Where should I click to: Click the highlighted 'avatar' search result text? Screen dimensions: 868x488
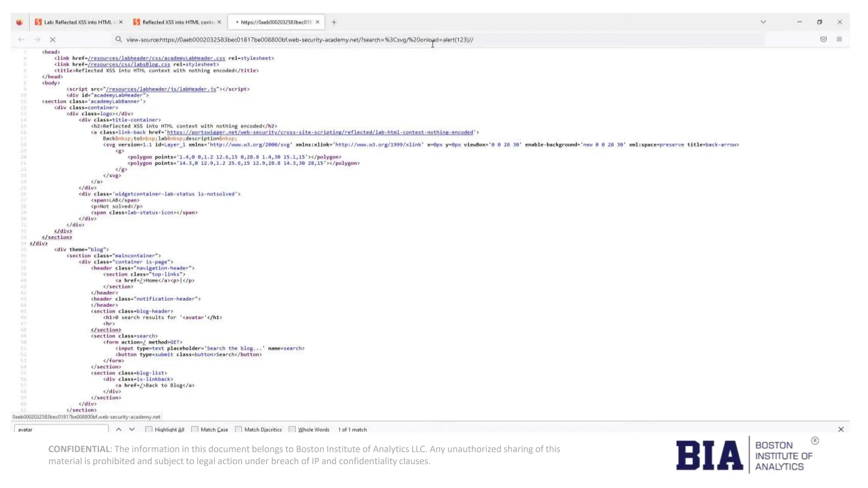194,317
